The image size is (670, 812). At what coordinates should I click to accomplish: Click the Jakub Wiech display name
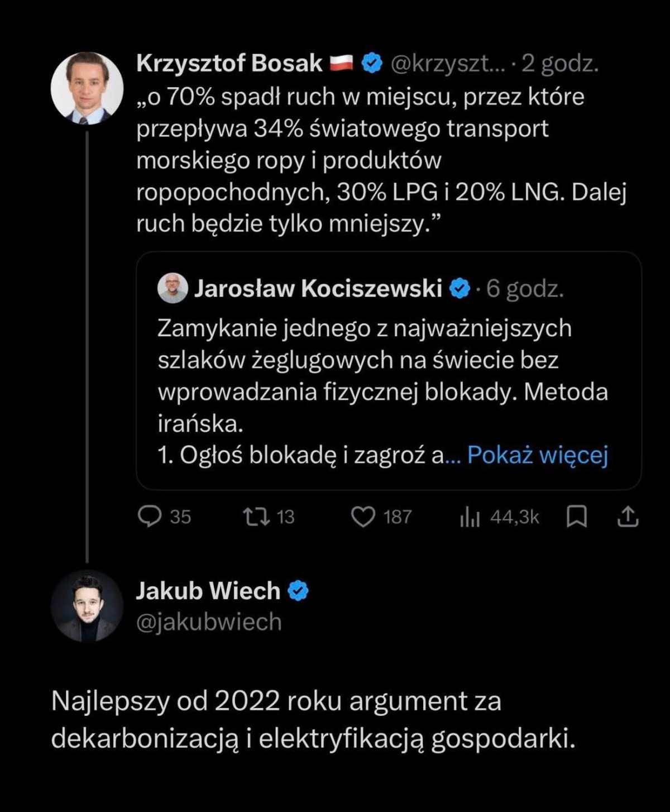(x=208, y=590)
